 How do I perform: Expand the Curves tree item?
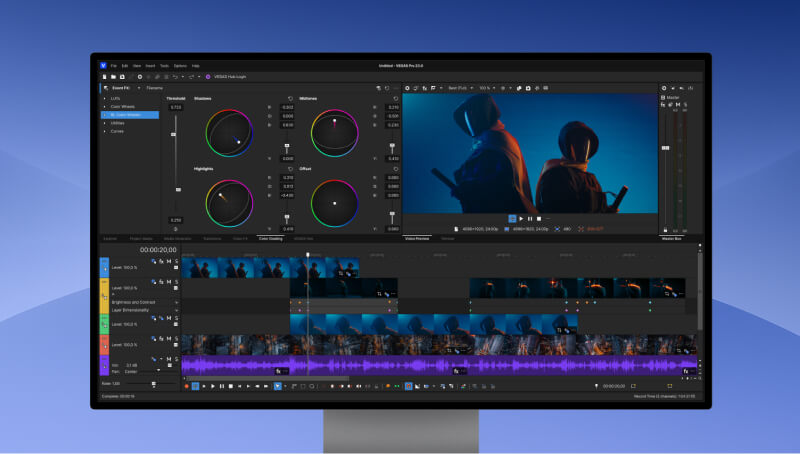tap(105, 131)
